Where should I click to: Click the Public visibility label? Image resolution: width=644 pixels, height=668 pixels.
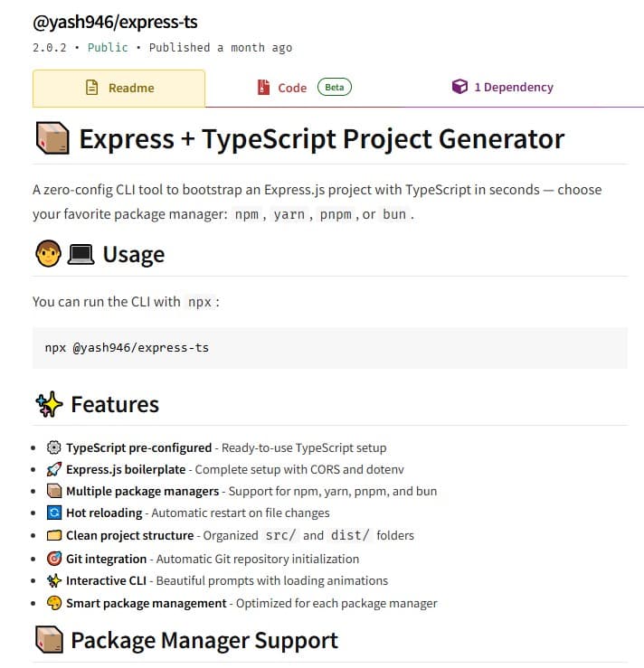pos(108,47)
